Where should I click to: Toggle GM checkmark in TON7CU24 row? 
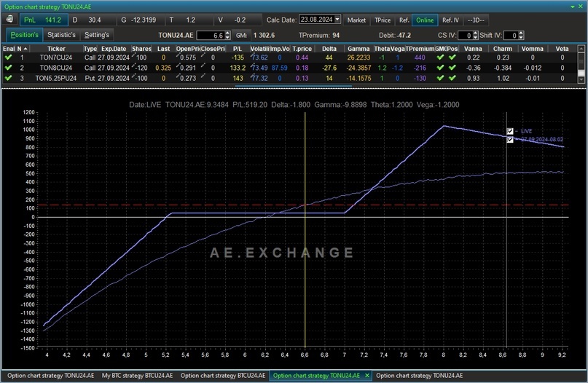pyautogui.click(x=440, y=58)
